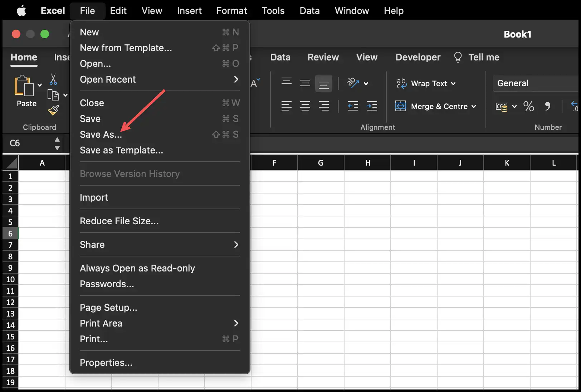Viewport: 581px width, 392px height.
Task: Click the Format Painter brush icon
Action: coord(53,110)
